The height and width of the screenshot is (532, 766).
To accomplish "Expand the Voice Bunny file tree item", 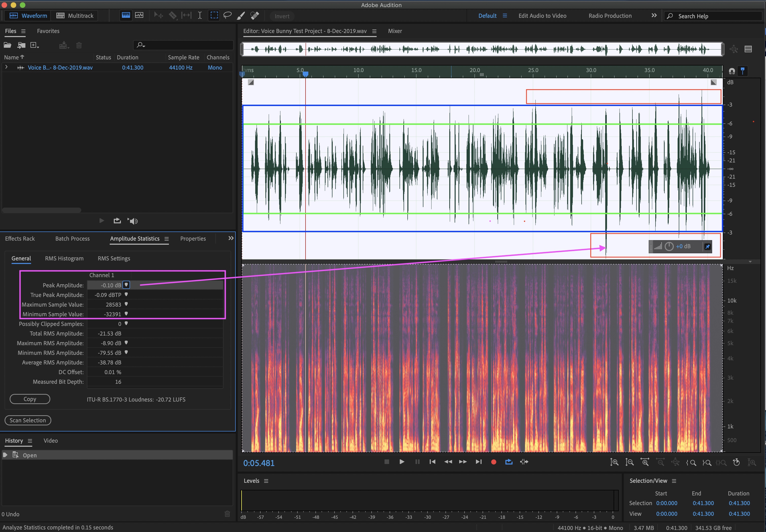I will (x=6, y=67).
